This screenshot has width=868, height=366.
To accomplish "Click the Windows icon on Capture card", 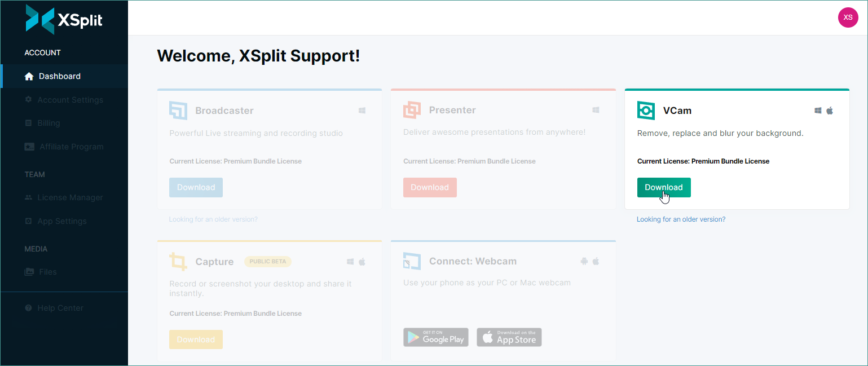I will pos(350,262).
